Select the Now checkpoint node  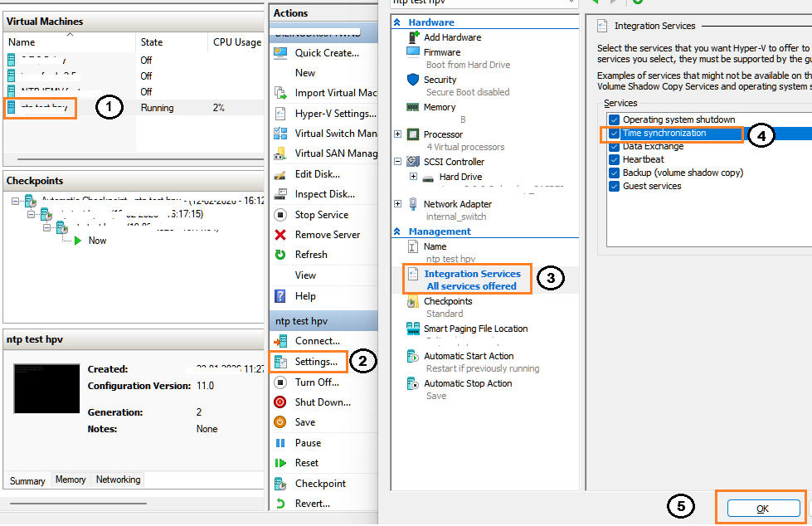(97, 241)
